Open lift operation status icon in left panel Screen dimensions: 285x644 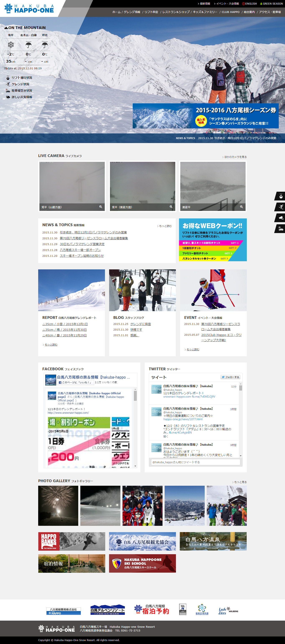(8, 78)
